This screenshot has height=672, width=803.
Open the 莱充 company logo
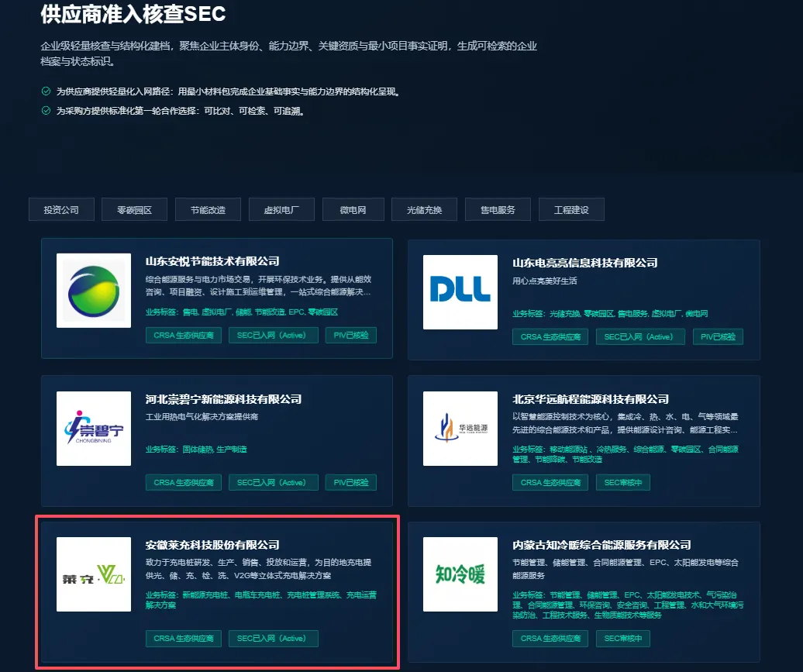(94, 574)
